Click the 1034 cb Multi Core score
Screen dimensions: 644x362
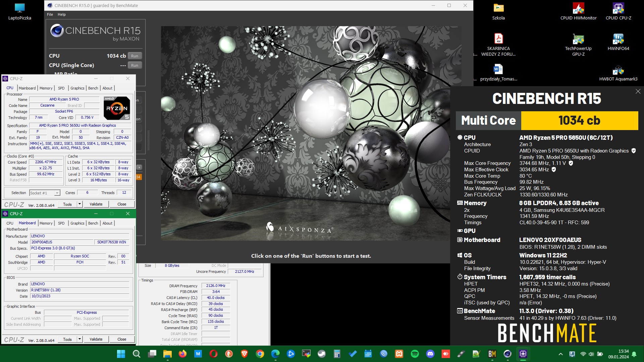point(579,121)
